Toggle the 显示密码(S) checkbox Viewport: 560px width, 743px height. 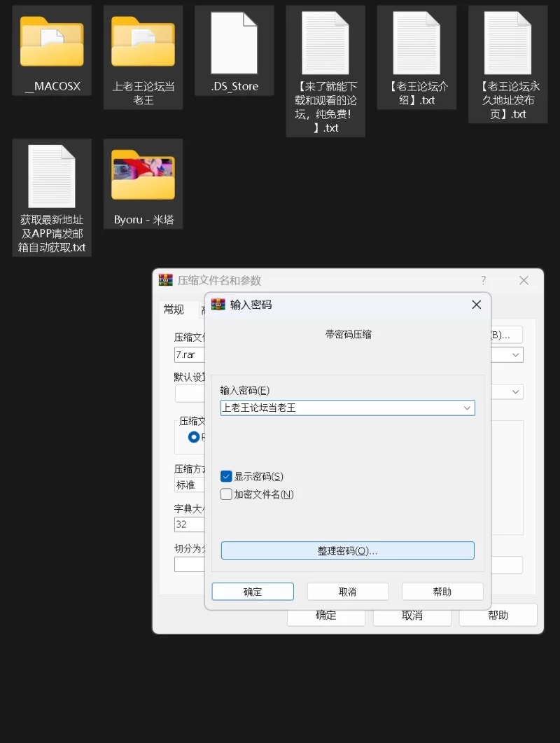pyautogui.click(x=227, y=476)
